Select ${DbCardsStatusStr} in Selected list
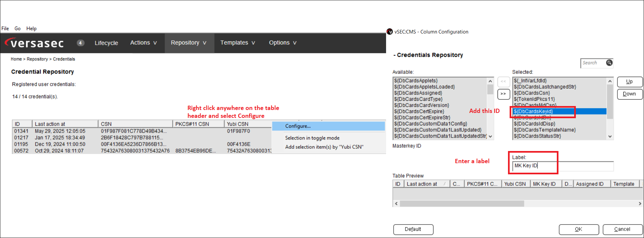This screenshot has width=644, height=238. 537,136
